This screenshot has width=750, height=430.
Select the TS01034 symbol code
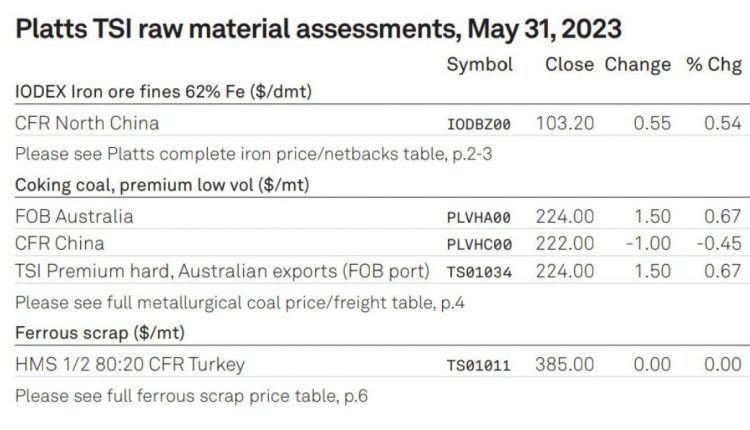coord(478,271)
